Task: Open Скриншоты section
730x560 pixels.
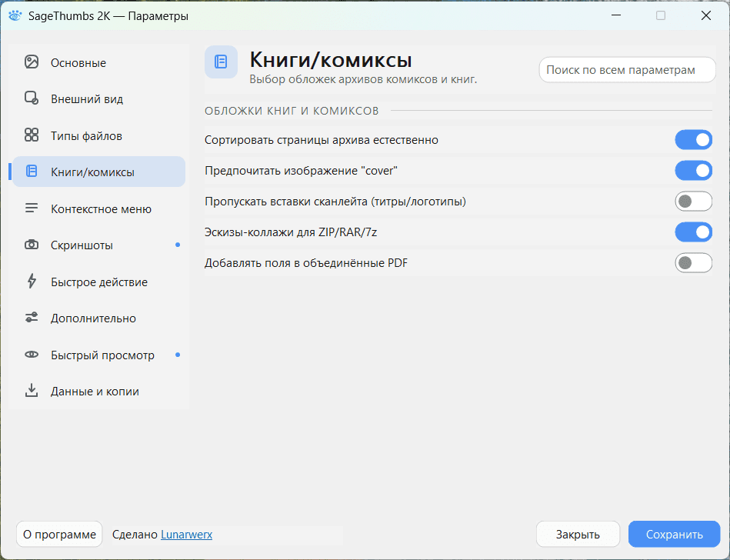Action: [98, 245]
